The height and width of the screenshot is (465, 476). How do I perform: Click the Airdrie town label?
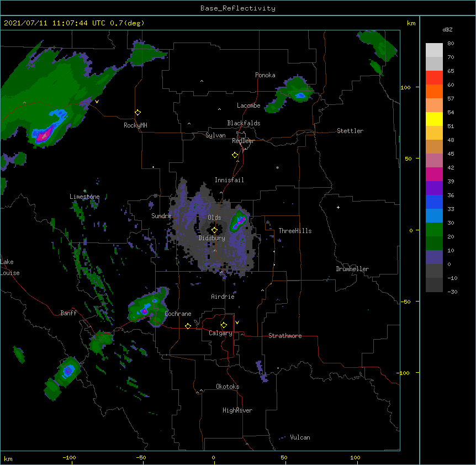pos(223,297)
